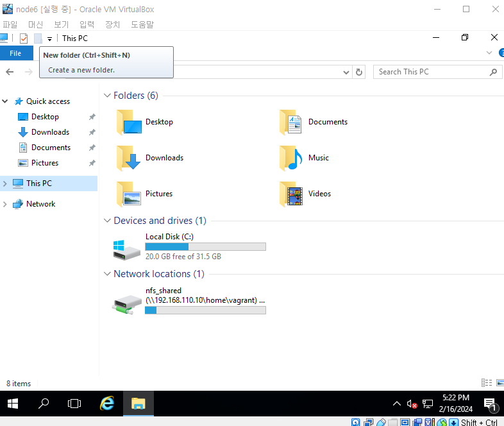Select the Pictures folder icon in Folders
The image size is (504, 426).
coord(129,194)
